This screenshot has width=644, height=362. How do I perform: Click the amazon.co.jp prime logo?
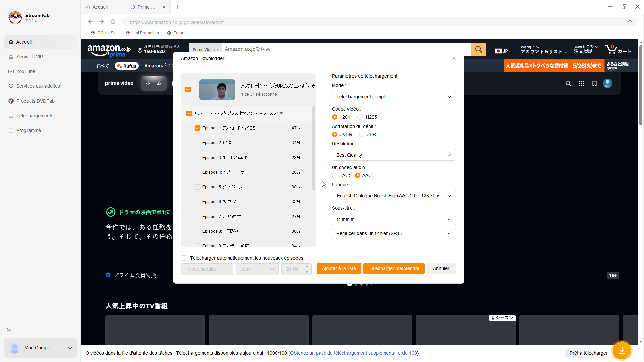[109, 50]
